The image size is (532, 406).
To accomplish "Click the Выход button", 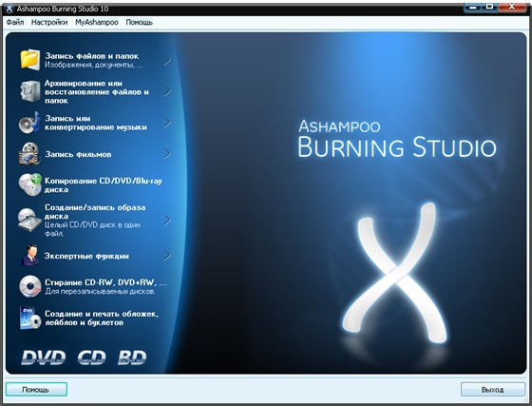I will [493, 390].
